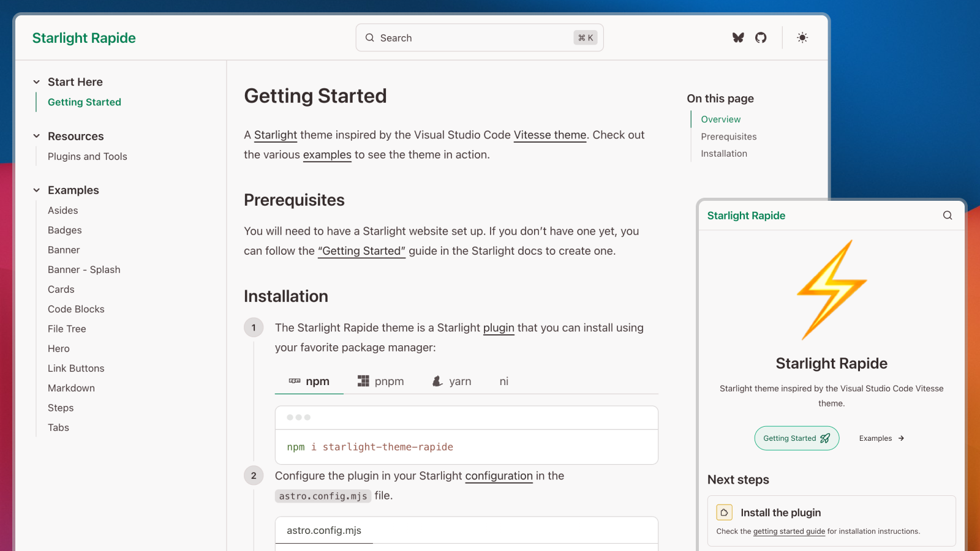This screenshot has width=980, height=551.
Task: Click the arrow icon beside Examples link
Action: click(901, 438)
